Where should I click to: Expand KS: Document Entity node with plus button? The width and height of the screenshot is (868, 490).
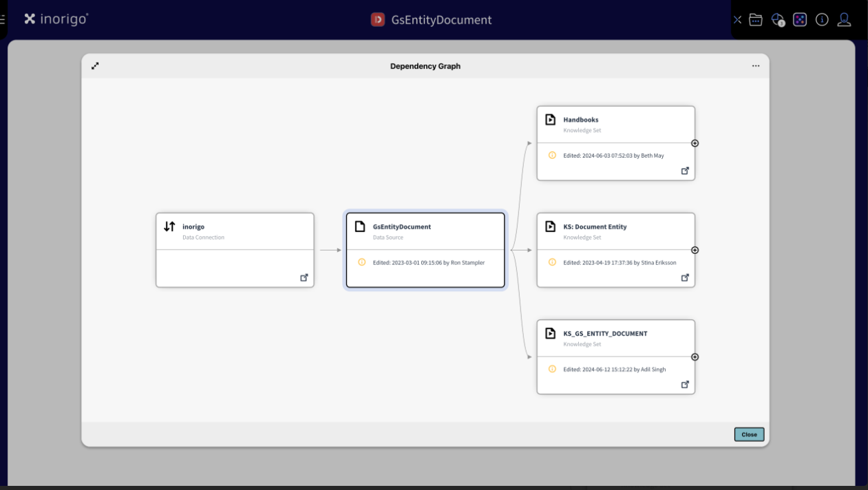click(x=695, y=250)
